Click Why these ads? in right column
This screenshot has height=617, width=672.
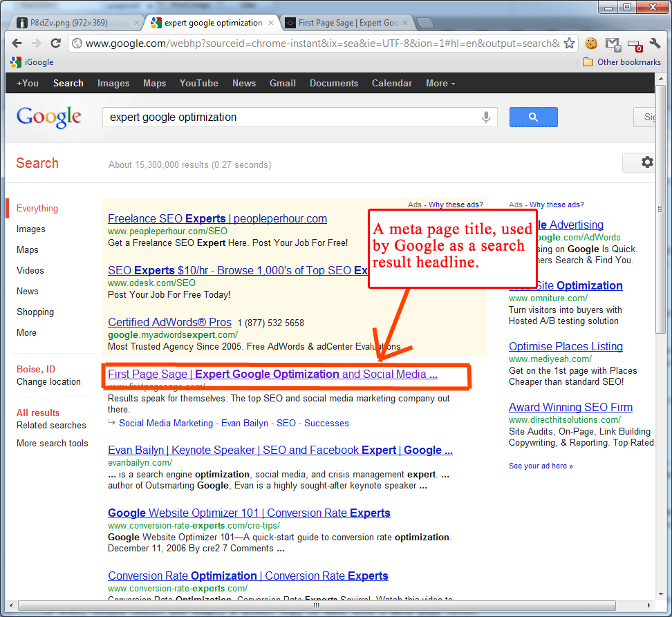pyautogui.click(x=557, y=205)
